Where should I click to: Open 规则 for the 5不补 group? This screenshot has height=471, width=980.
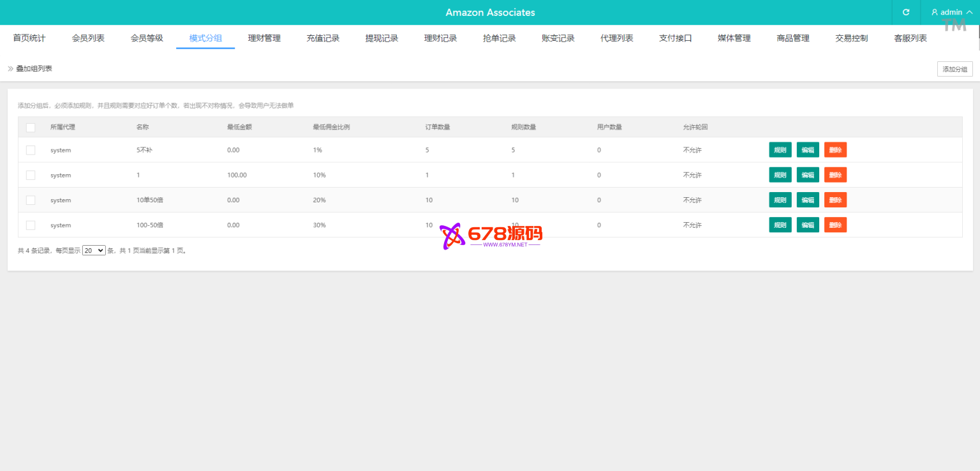(780, 150)
